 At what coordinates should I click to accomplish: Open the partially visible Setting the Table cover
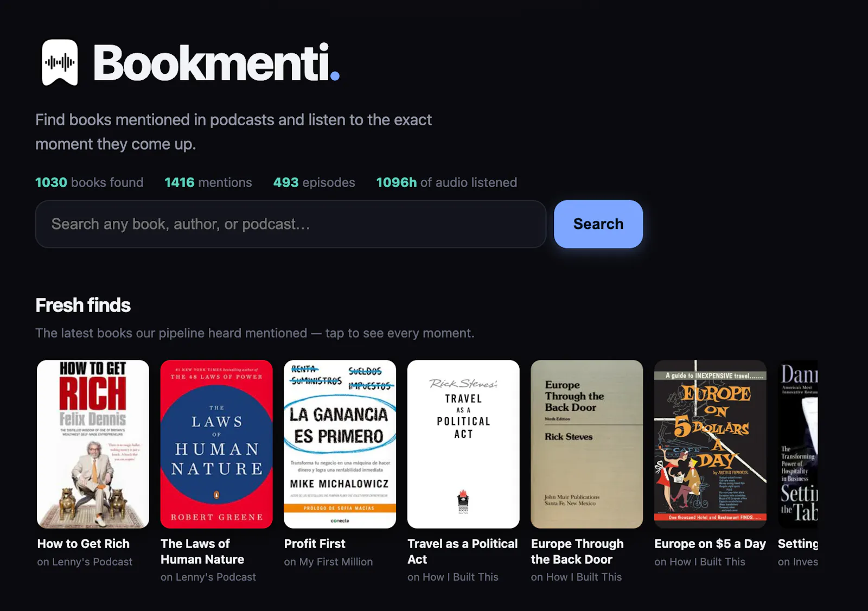coord(797,444)
